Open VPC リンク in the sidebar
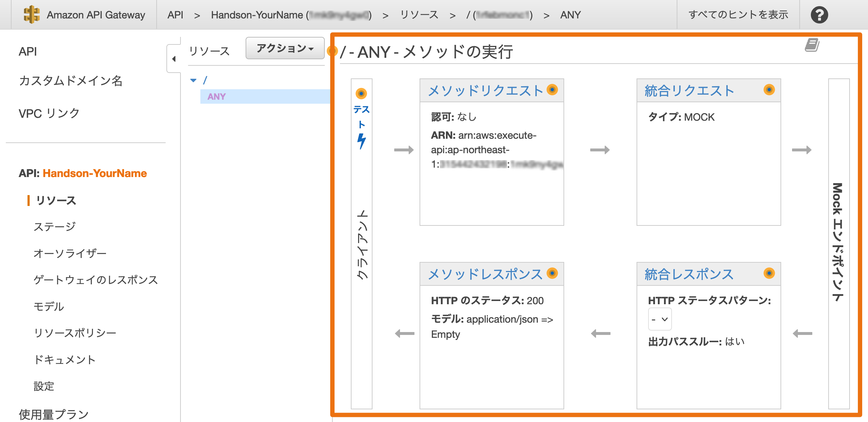868x422 pixels. coord(49,113)
